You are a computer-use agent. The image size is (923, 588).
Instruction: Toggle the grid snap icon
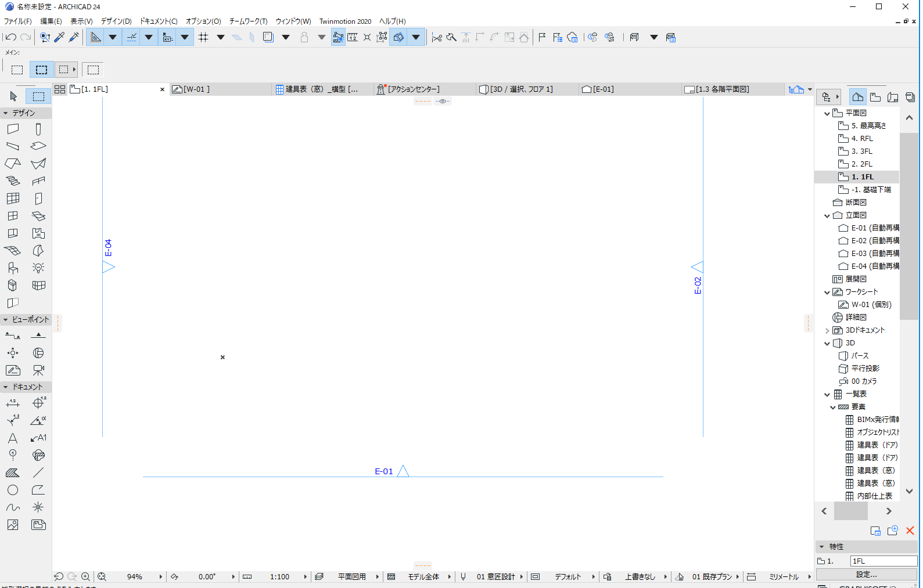pyautogui.click(x=203, y=37)
